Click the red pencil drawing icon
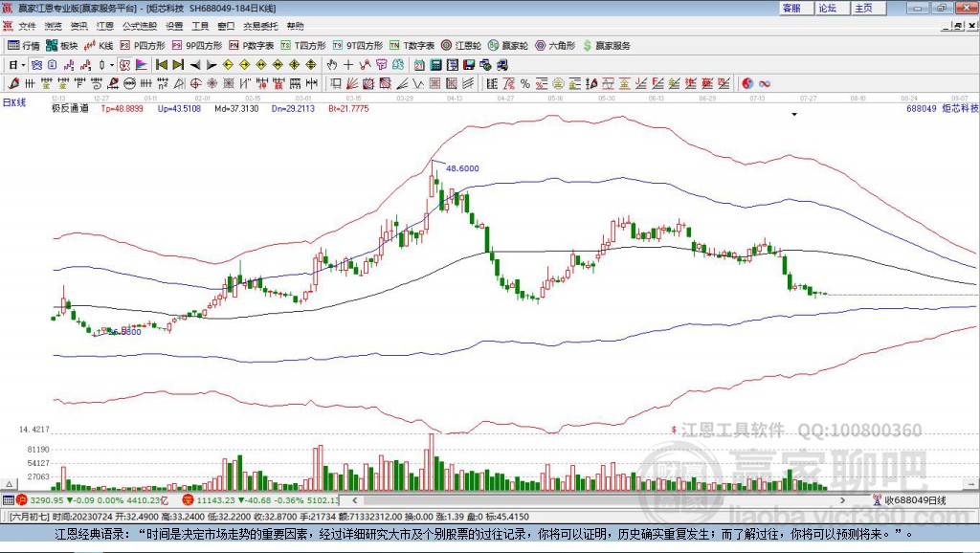Screen dimensions: 980x553 pyautogui.click(x=14, y=84)
